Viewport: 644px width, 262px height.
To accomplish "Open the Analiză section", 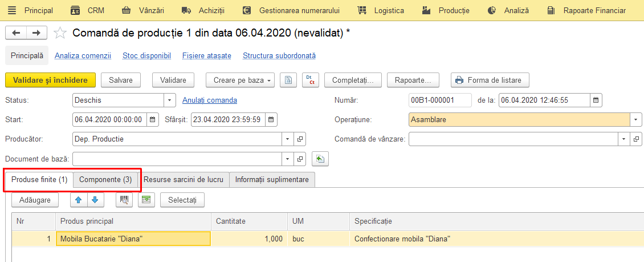I will (508, 10).
